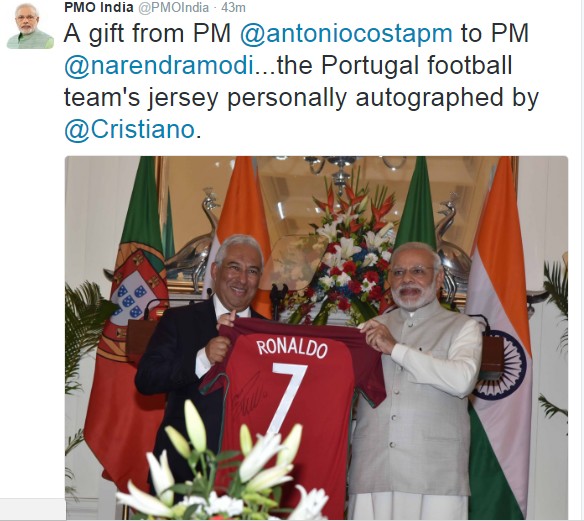The image size is (584, 521).
Task: Click the words 'personally autographed by'
Action: [x=383, y=98]
